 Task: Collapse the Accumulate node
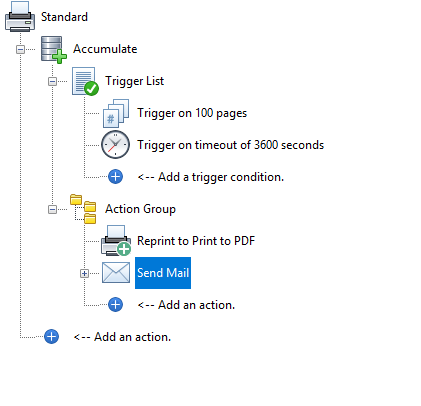coord(20,50)
